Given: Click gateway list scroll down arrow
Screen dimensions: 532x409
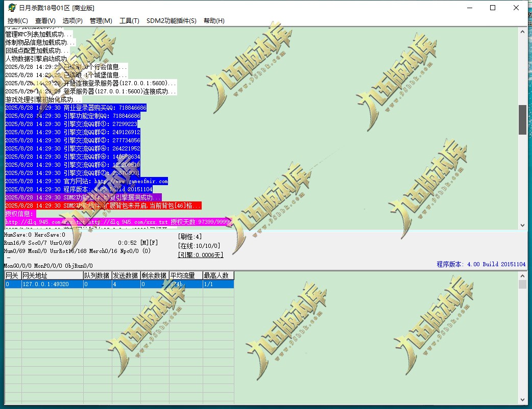Looking at the screenshot, I should (x=522, y=400).
